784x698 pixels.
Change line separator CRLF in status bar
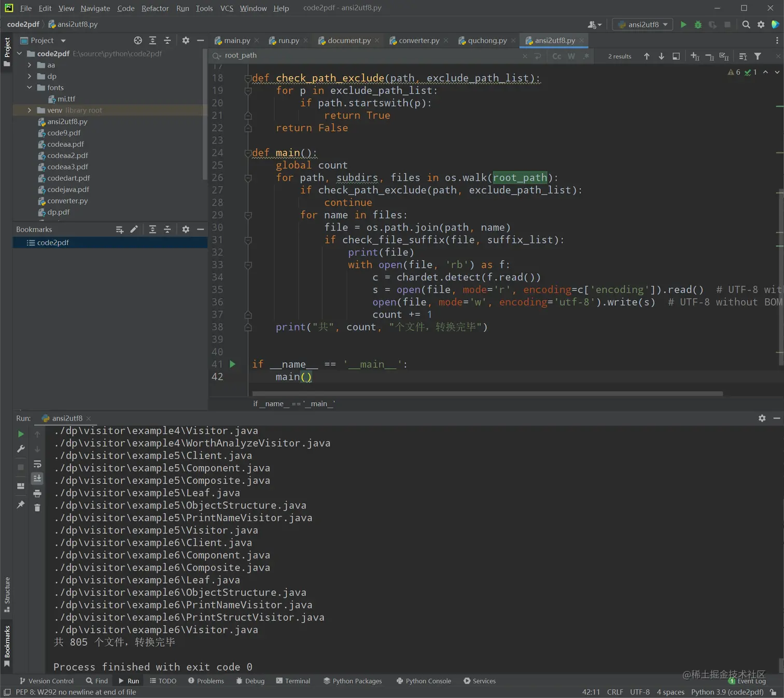(615, 692)
